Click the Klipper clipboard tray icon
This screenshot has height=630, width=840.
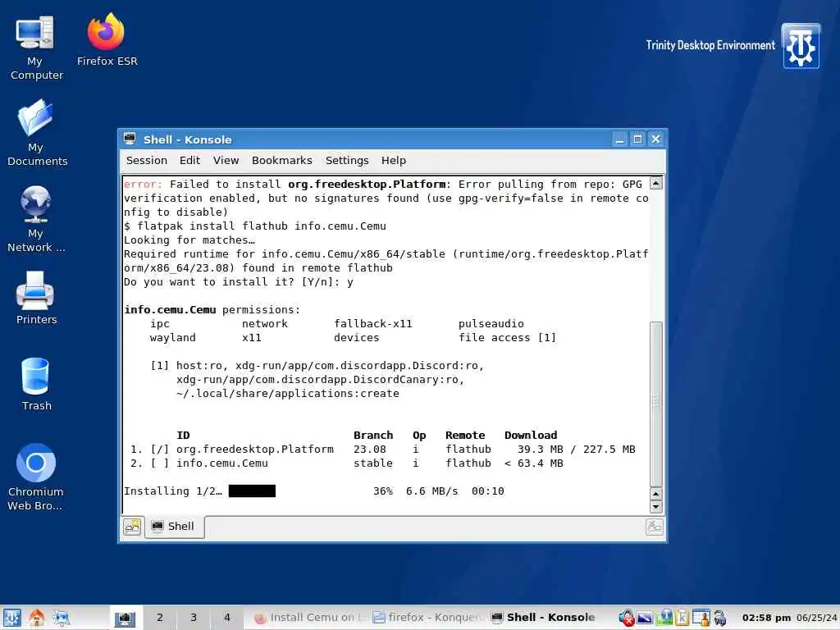pos(682,618)
